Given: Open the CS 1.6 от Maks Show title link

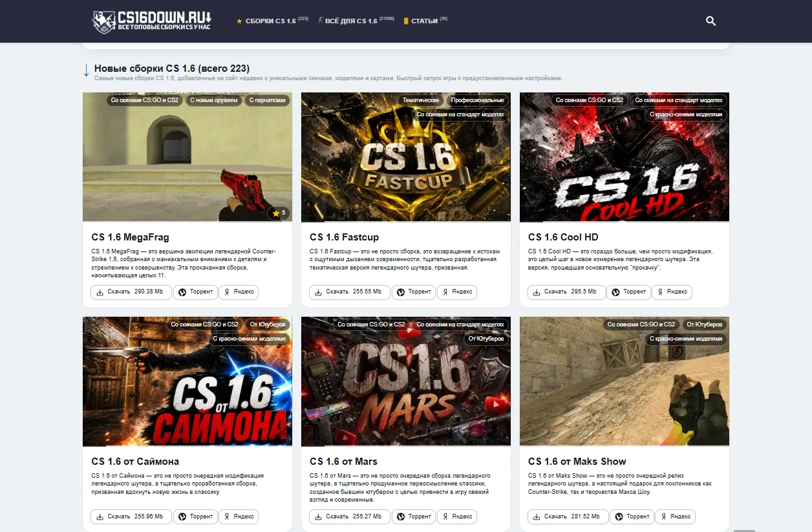Looking at the screenshot, I should click(577, 462).
